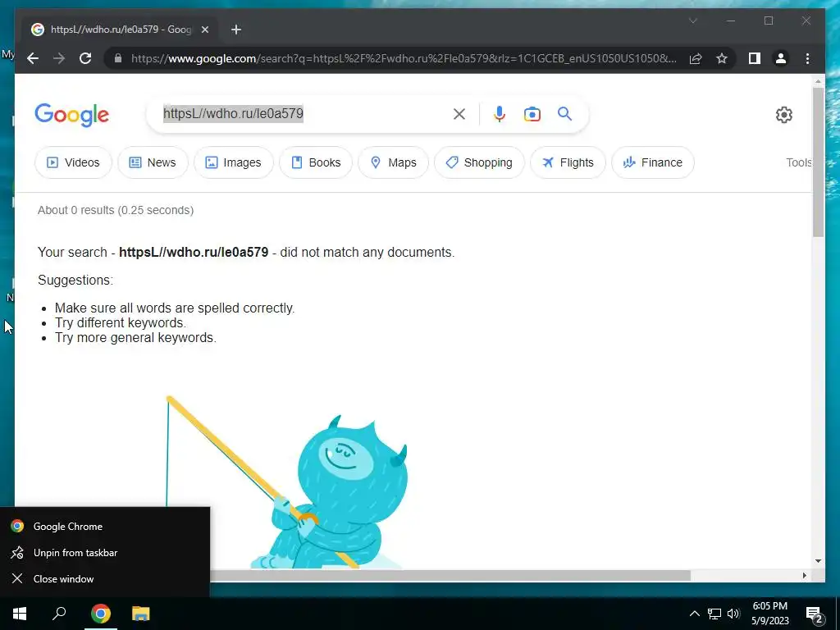
Task: Open notification center with 2 alerts
Action: coord(814,614)
